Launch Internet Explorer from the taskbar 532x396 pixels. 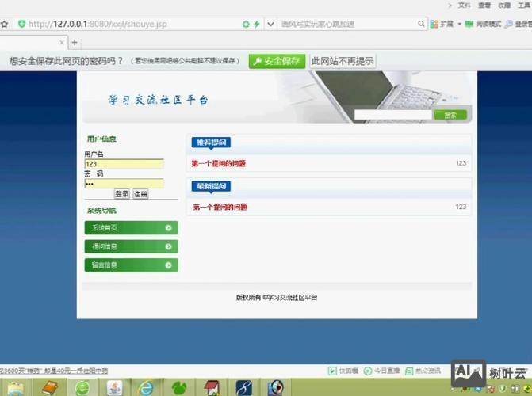tap(146, 387)
